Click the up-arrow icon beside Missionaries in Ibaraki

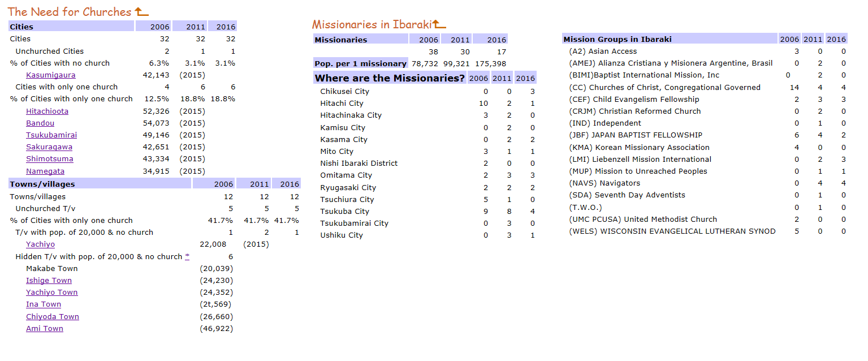pyautogui.click(x=439, y=24)
